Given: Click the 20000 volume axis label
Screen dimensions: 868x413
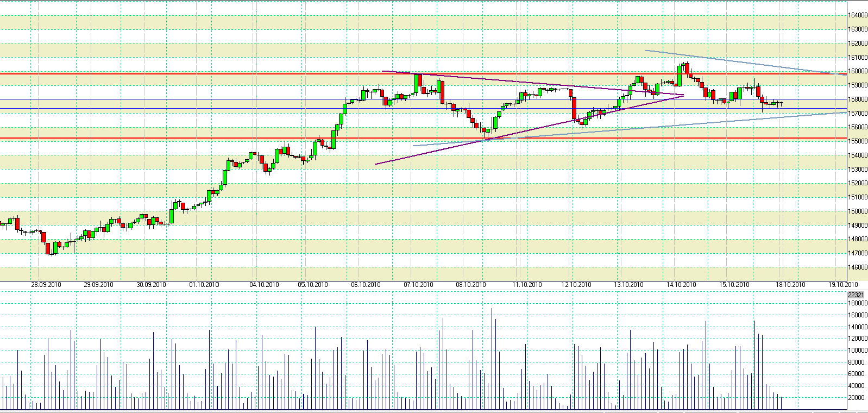Looking at the screenshot, I should coord(858,398).
